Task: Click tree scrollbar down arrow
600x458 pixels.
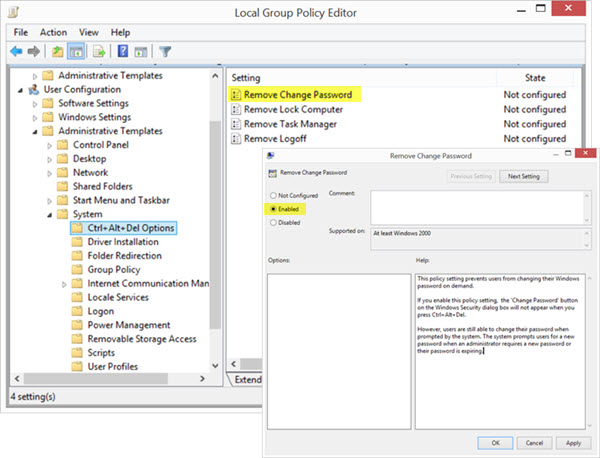Action: tap(215, 366)
